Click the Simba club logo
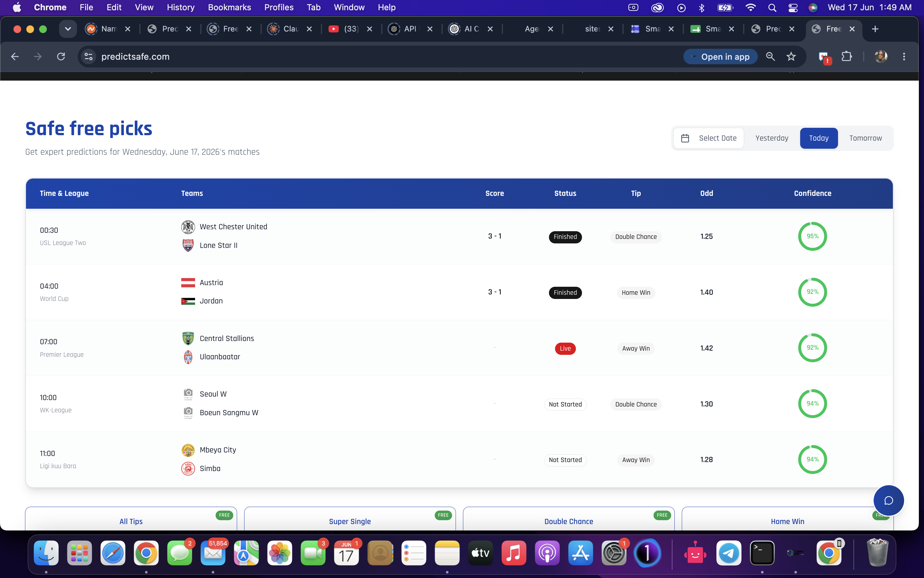Image resolution: width=924 pixels, height=578 pixels. [x=188, y=468]
